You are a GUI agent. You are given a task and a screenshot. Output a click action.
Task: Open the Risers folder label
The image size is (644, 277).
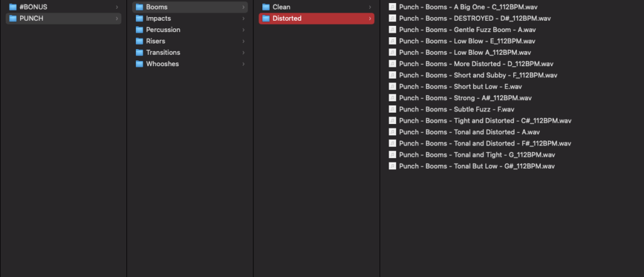tap(156, 41)
